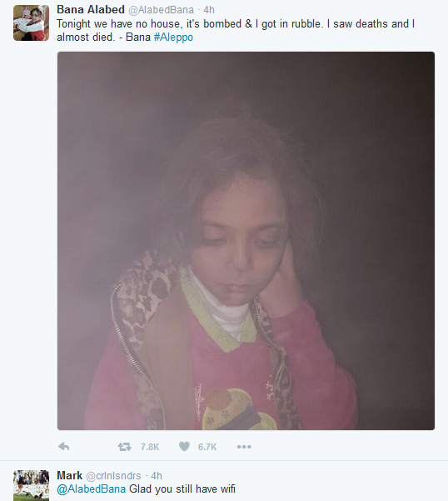
Task: Open the 4h timestamp on Bana's tweet
Action: click(209, 10)
